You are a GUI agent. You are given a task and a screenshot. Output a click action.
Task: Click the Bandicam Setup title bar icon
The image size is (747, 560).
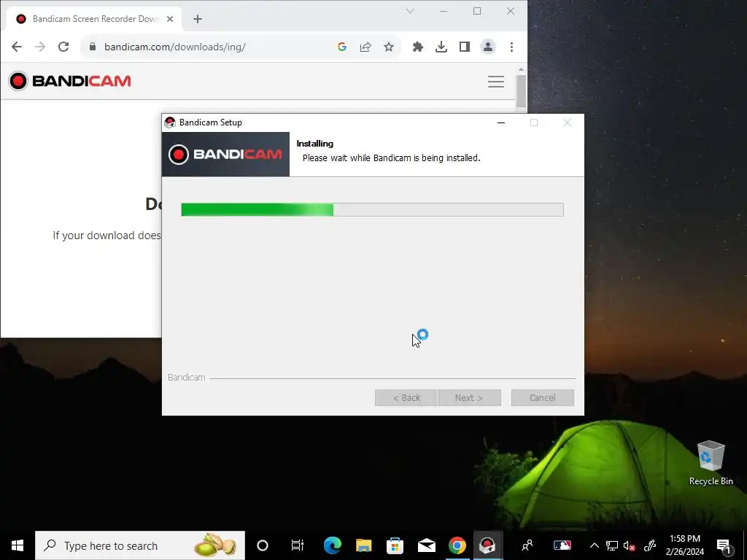click(x=169, y=122)
